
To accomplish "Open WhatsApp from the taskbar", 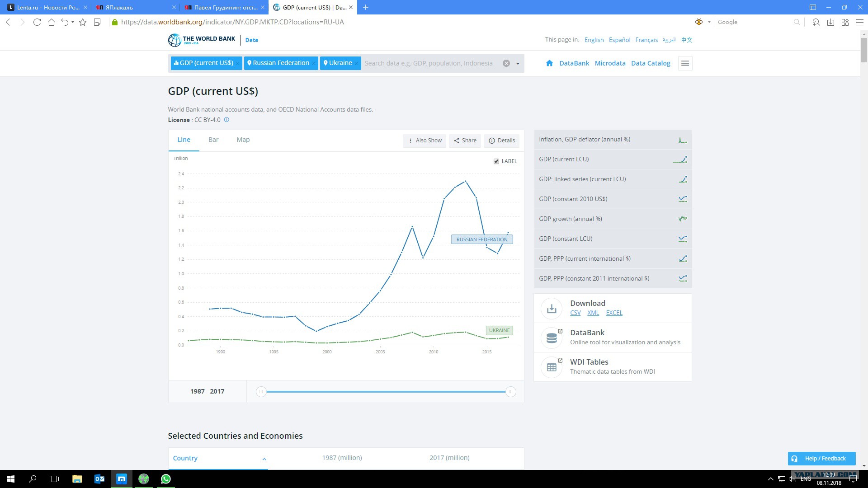I will point(166,479).
